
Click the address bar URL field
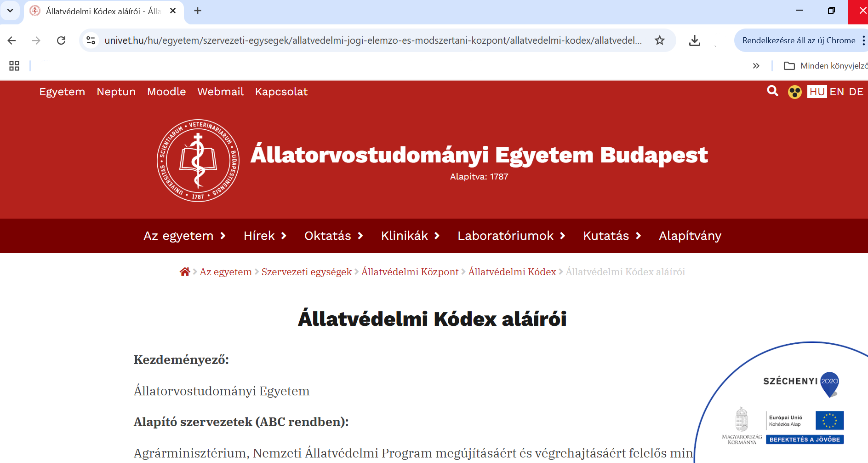click(373, 41)
